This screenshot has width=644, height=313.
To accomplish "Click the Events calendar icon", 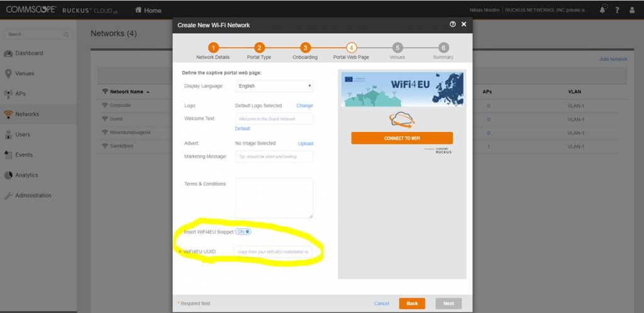I will click(x=8, y=155).
